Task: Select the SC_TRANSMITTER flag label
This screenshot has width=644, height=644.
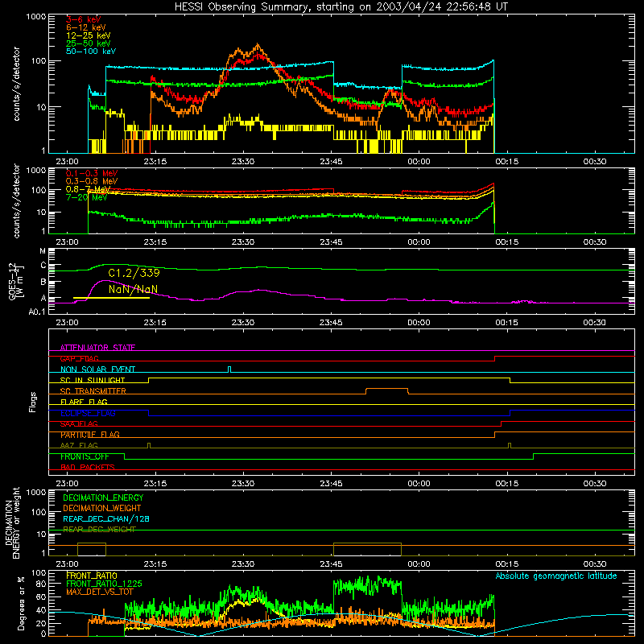Action: 93,391
